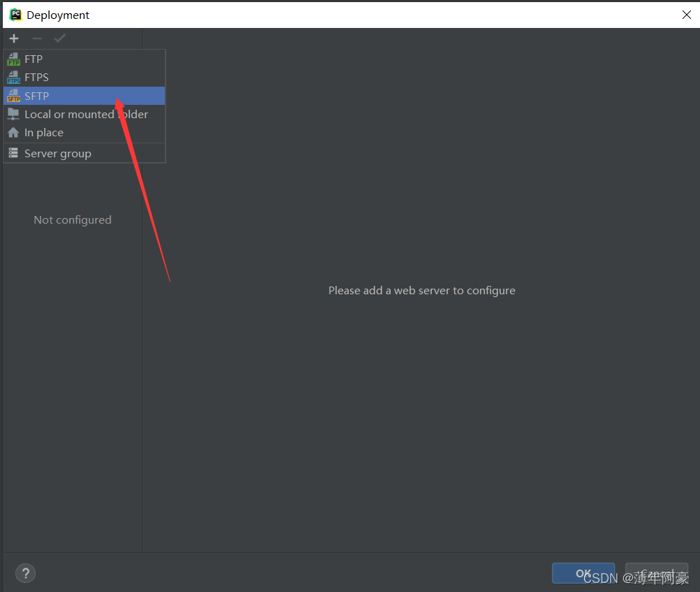Choose Server group entry

coord(85,153)
